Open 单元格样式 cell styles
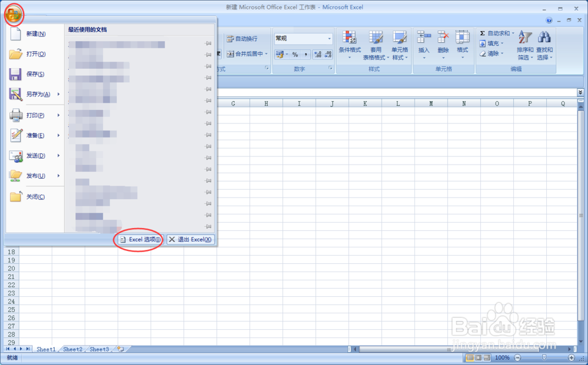This screenshot has height=365, width=588. coord(400,45)
